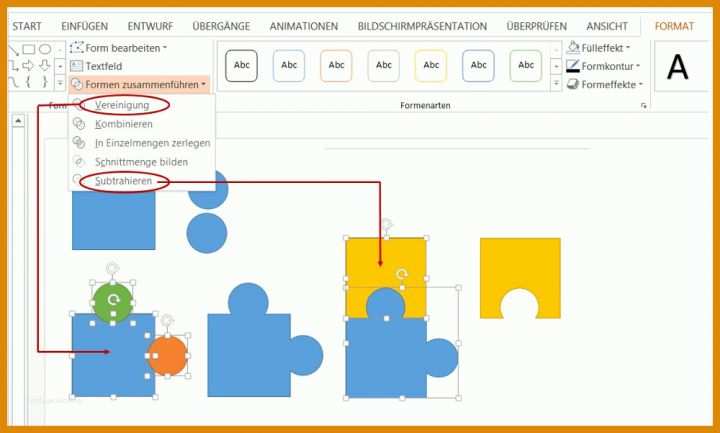This screenshot has width=720, height=433.
Task: Apply the orange outline Abc shape style
Action: click(x=336, y=66)
